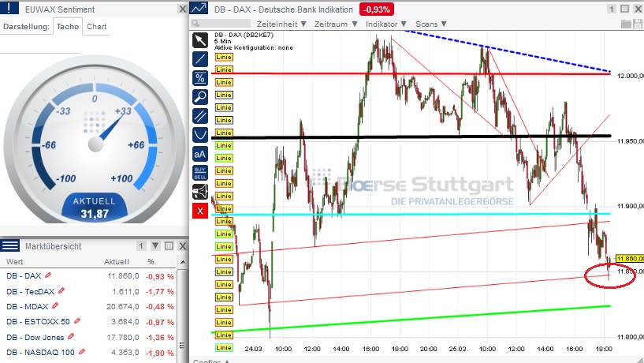
Task: Click the AKTUELL 31,87 gauge readout
Action: coord(95,208)
